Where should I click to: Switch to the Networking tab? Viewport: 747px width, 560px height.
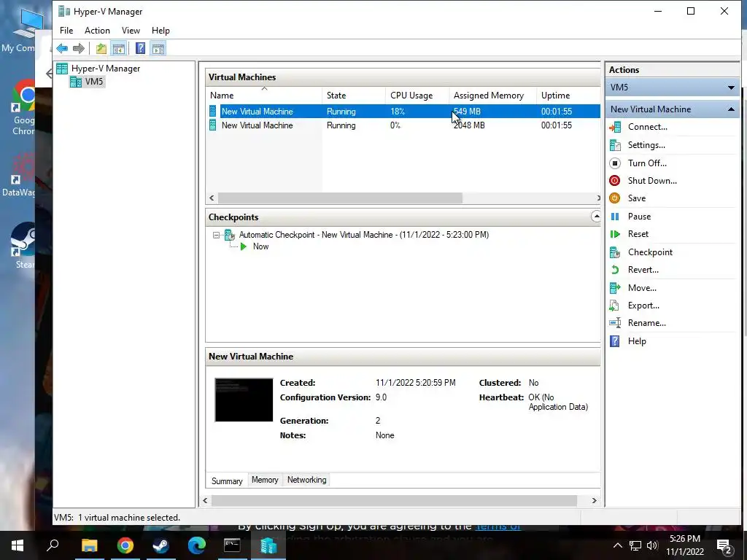307,480
